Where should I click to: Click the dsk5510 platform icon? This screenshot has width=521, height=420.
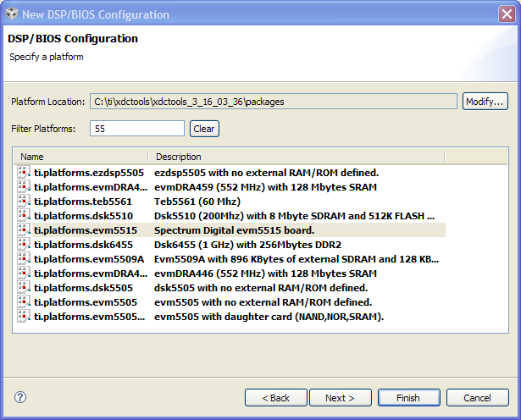[x=24, y=215]
